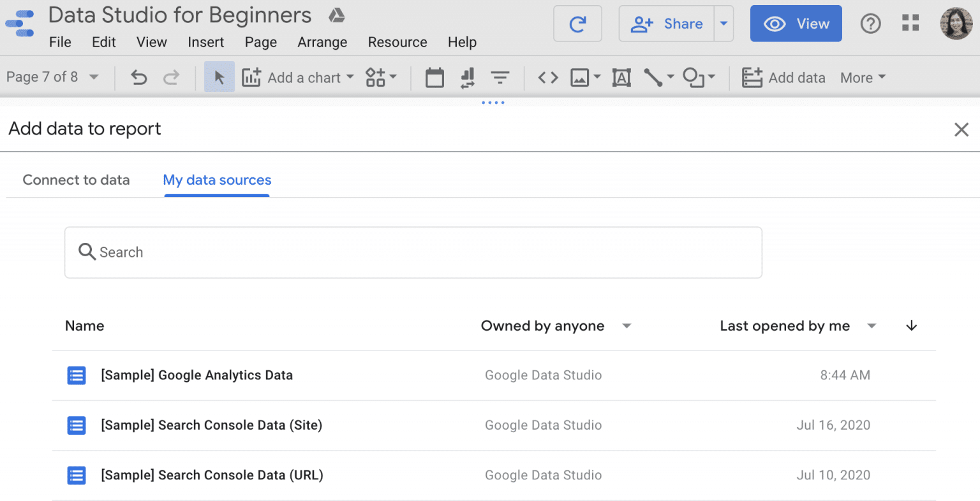Open the Google apps grid icon
The width and height of the screenshot is (980, 501).
coord(910,23)
